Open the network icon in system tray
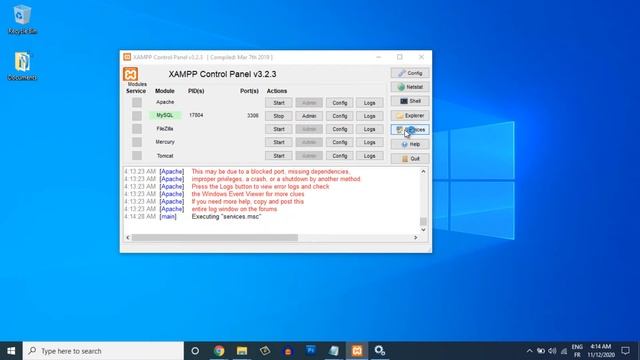 [x=564, y=351]
